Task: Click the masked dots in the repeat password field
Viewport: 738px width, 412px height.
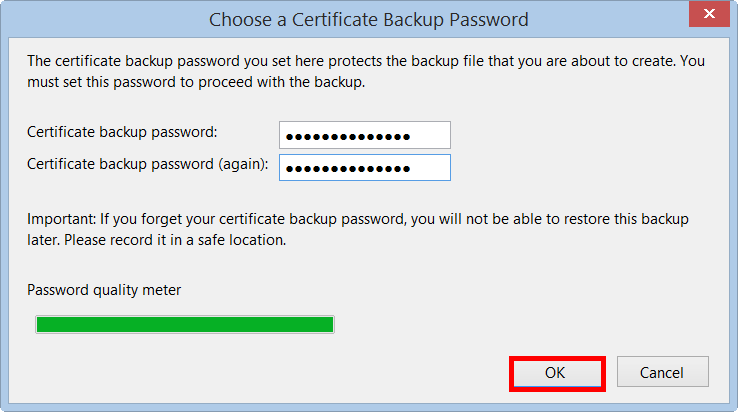Action: click(x=347, y=168)
